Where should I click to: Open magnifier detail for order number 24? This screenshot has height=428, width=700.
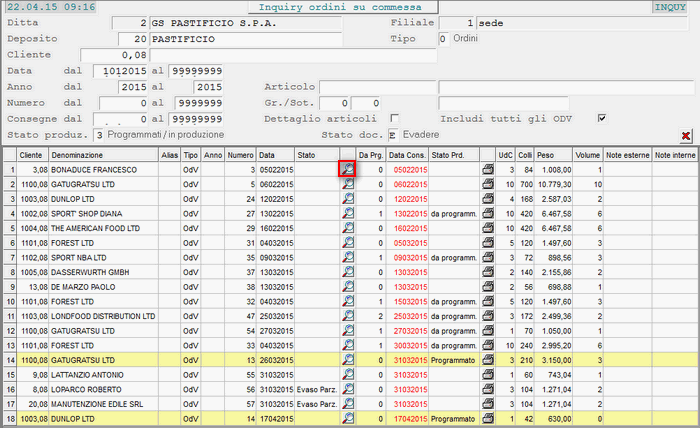(x=348, y=199)
